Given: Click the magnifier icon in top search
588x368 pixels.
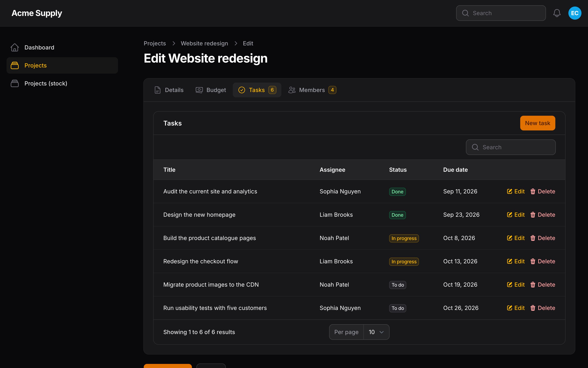Looking at the screenshot, I should tap(465, 13).
